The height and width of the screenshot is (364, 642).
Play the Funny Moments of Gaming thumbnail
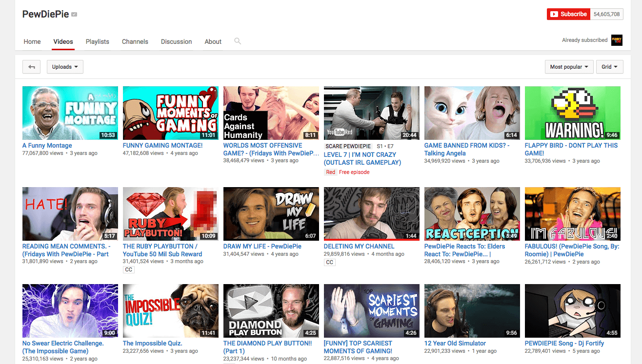click(171, 113)
